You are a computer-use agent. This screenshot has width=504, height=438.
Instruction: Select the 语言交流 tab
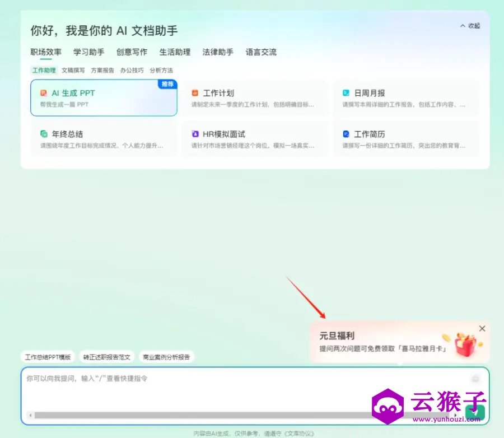click(261, 52)
